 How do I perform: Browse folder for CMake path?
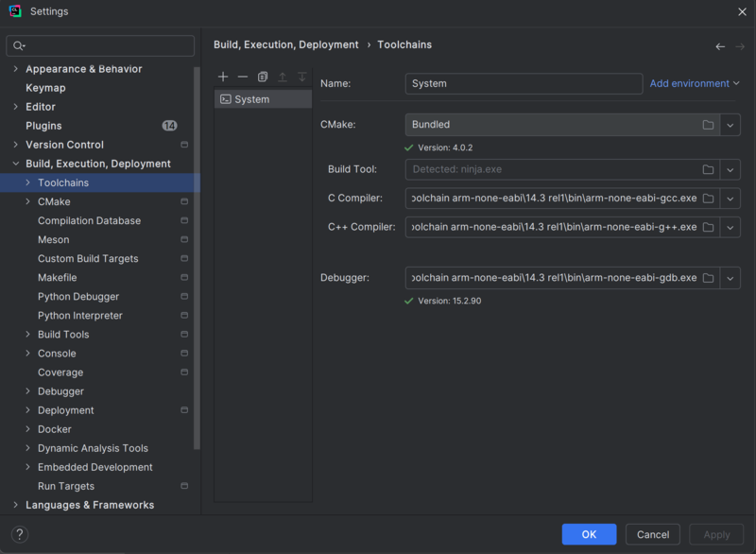coord(708,125)
